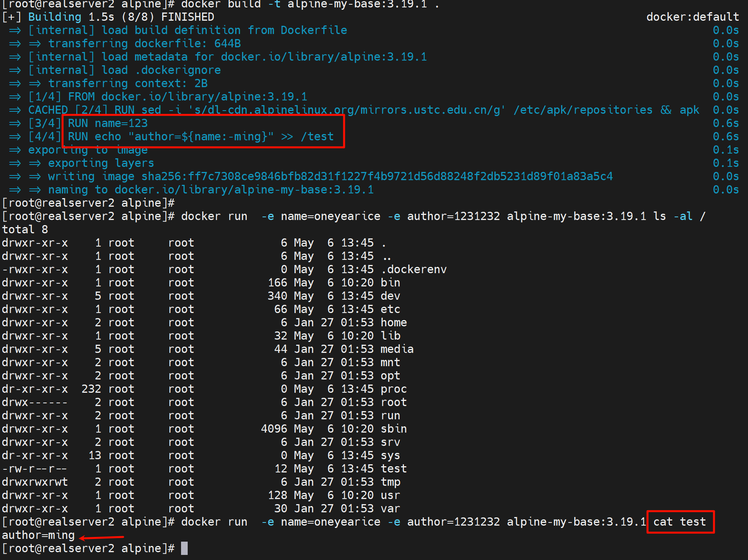Click the 'Building 1.5s (8/8) FINISHED' status text
This screenshot has height=560, width=748.
coord(121,17)
